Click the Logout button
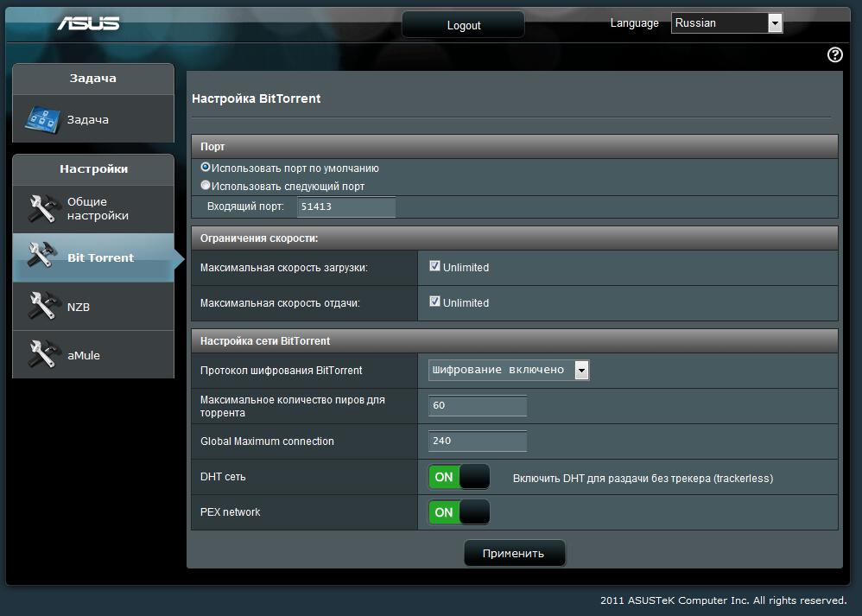The height and width of the screenshot is (616, 862). pos(464,25)
